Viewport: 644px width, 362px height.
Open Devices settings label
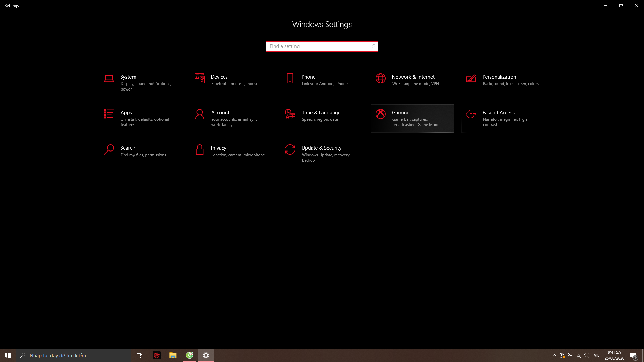pyautogui.click(x=219, y=77)
